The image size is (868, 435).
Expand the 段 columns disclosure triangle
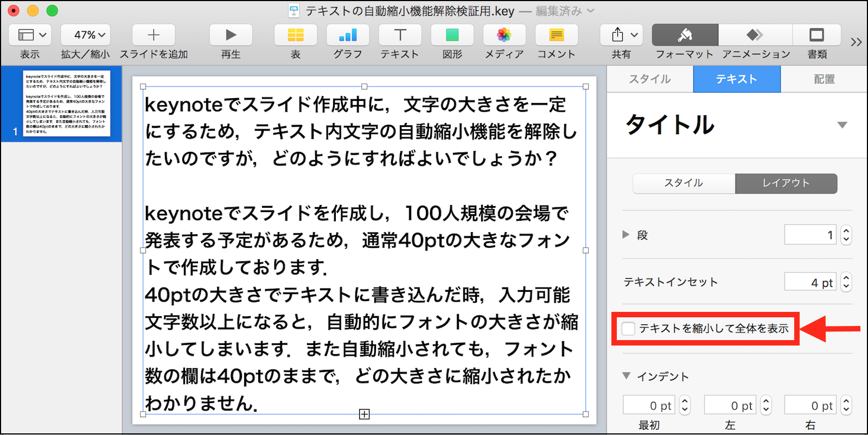coord(626,235)
